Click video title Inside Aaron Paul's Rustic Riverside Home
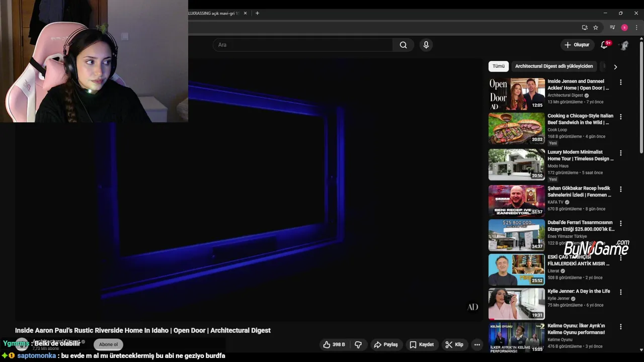 tap(143, 330)
